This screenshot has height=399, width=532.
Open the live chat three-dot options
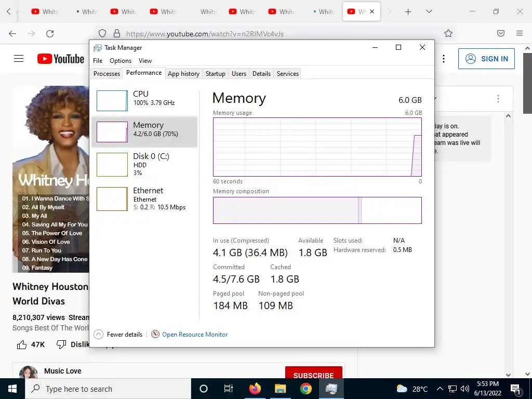(x=498, y=99)
